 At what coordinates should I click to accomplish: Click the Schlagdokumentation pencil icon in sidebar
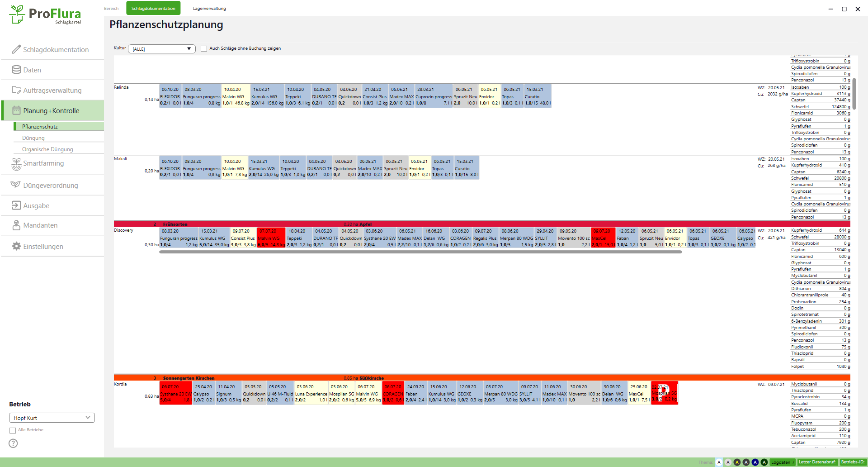[x=16, y=49]
